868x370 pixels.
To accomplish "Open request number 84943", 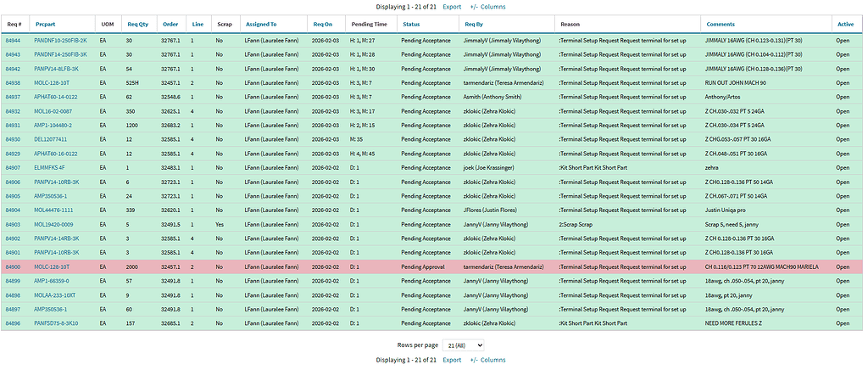I will coord(14,54).
